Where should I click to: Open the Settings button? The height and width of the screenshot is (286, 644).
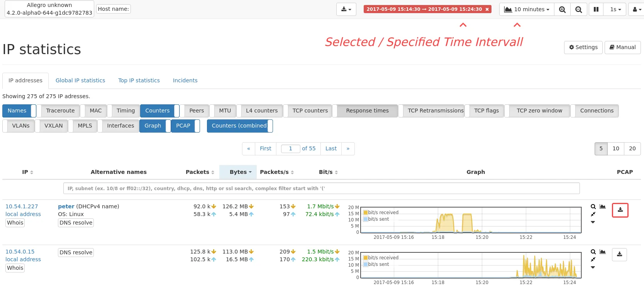[583, 47]
